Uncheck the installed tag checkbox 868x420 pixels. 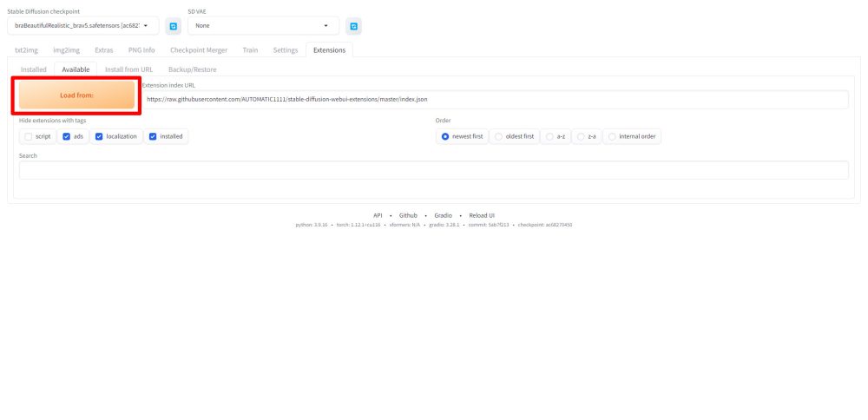[x=153, y=136]
